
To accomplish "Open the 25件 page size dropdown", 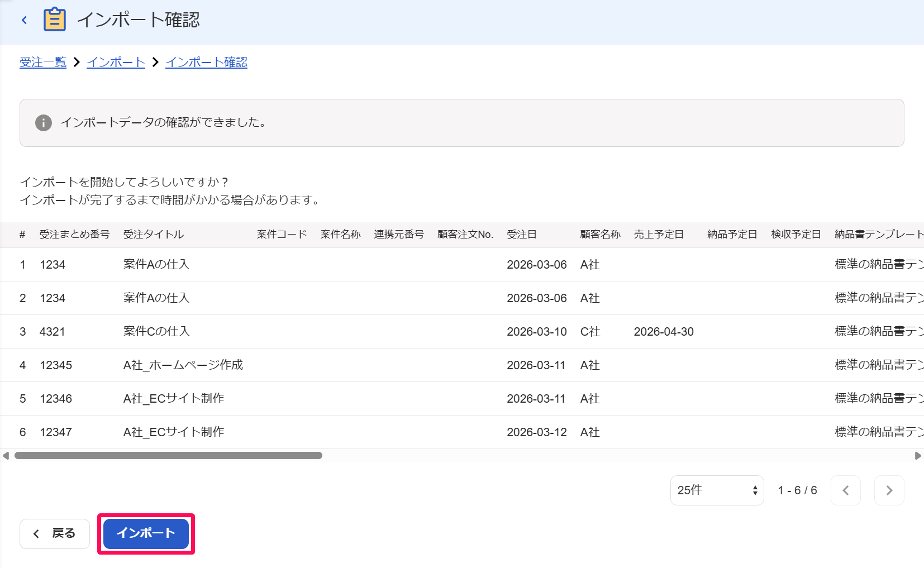I will pyautogui.click(x=717, y=490).
